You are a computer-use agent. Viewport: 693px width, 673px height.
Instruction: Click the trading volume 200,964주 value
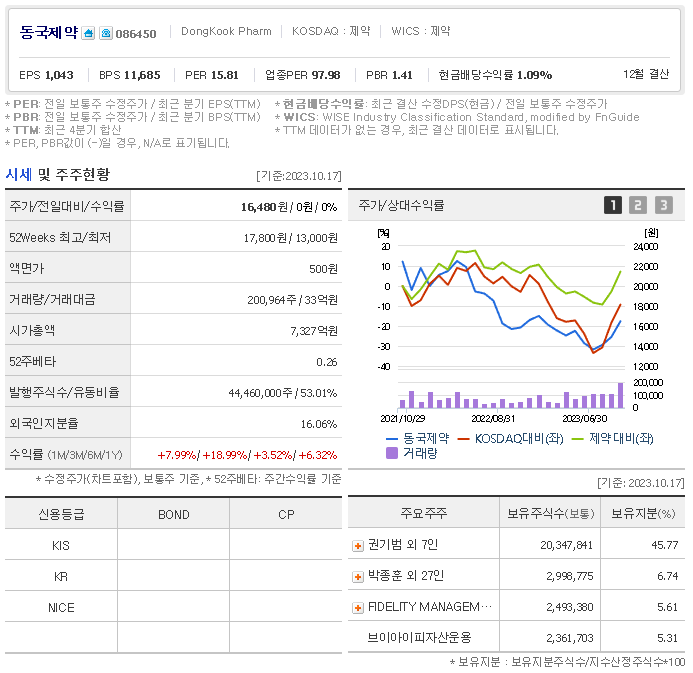[272, 300]
